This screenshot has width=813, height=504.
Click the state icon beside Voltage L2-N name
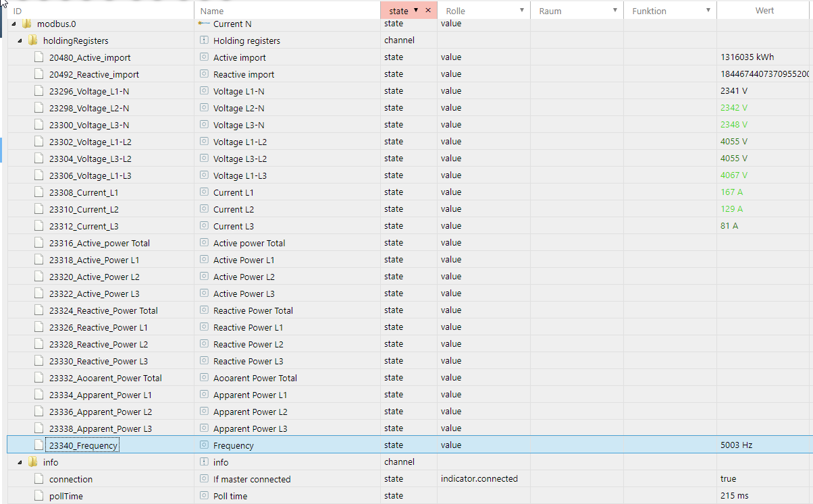pos(204,108)
